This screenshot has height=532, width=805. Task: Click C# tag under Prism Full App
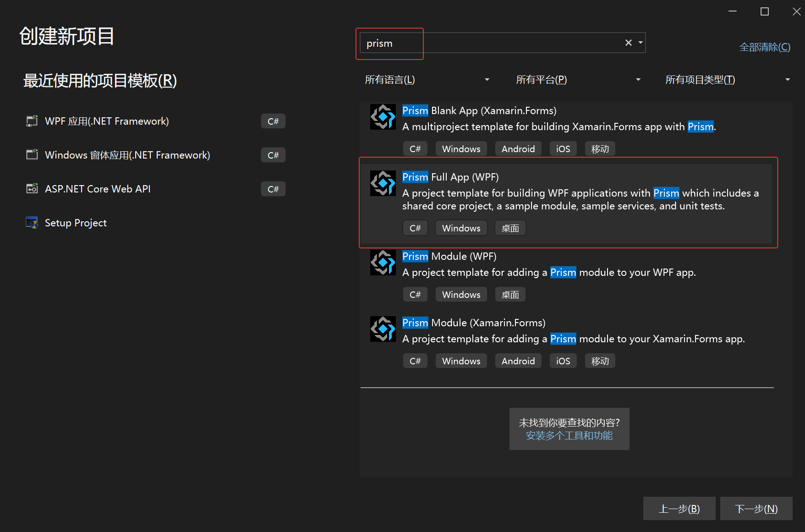click(415, 228)
